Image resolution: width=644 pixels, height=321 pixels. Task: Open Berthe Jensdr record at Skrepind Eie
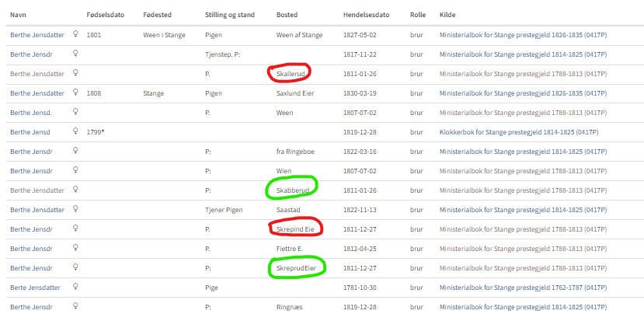[x=32, y=229]
